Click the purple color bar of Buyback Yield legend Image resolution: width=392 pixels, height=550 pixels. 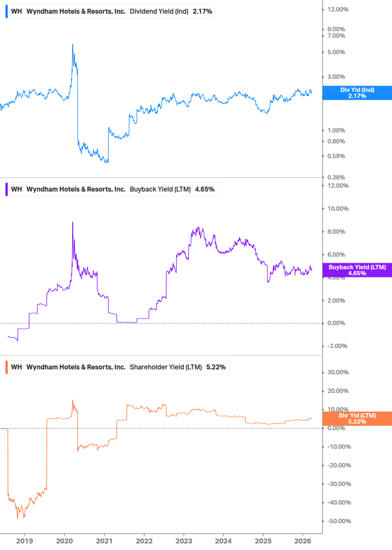pyautogui.click(x=7, y=189)
